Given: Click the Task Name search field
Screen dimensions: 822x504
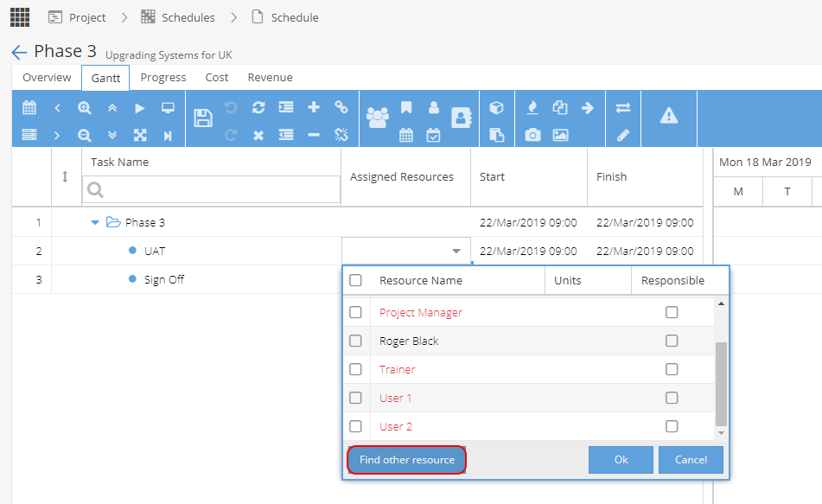Looking at the screenshot, I should coord(211,189).
